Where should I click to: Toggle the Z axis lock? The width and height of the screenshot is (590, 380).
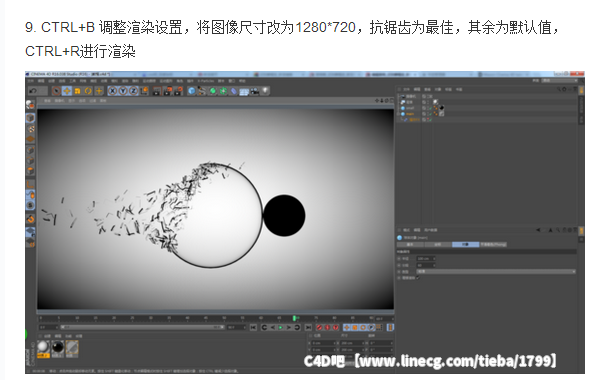click(134, 91)
